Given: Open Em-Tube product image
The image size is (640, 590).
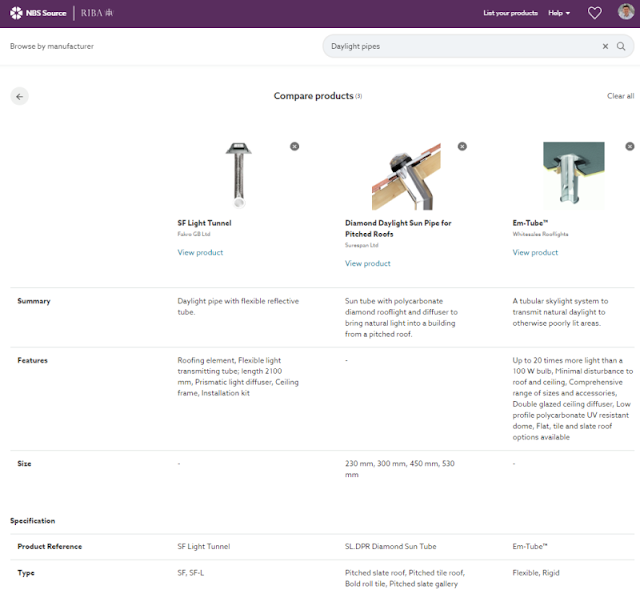Looking at the screenshot, I should (x=574, y=176).
